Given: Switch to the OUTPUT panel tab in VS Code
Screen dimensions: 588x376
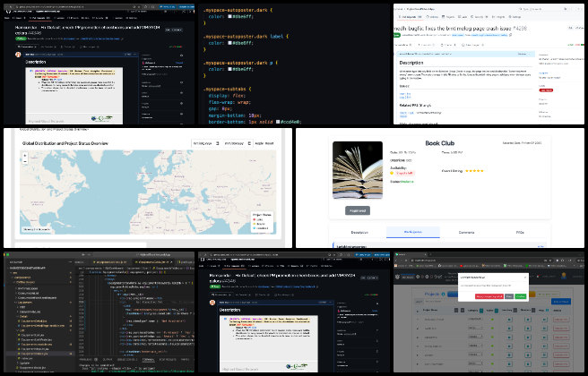Looking at the screenshot, I should (x=108, y=360).
